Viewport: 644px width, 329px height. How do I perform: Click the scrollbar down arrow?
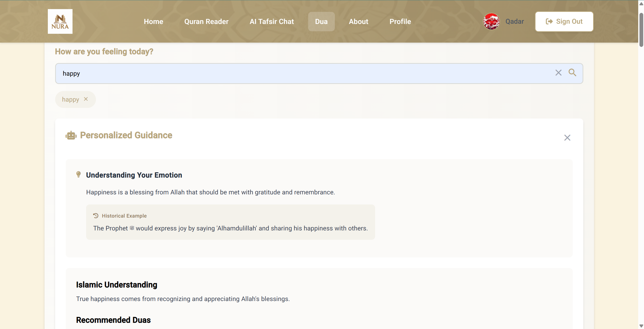(x=641, y=326)
